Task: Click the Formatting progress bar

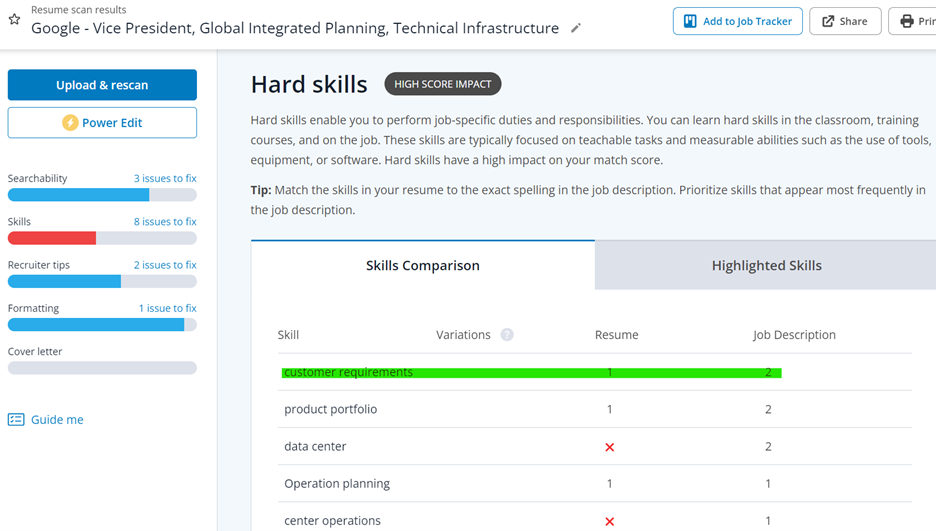Action: pos(102,325)
